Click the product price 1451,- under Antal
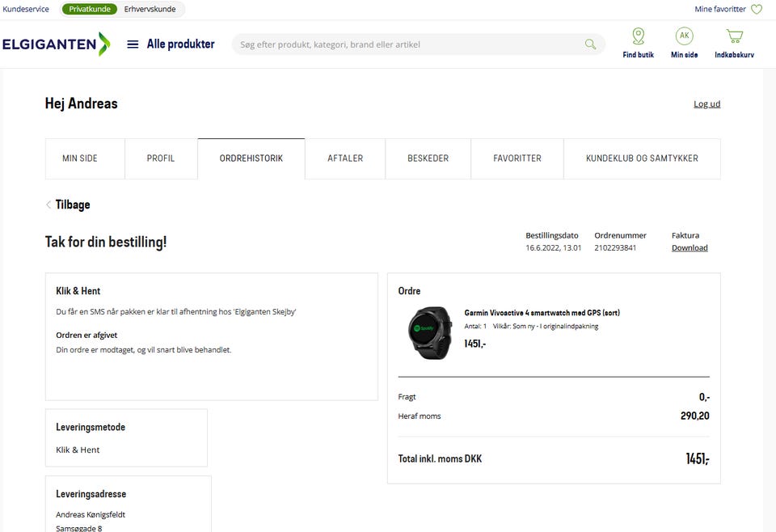 [475, 344]
